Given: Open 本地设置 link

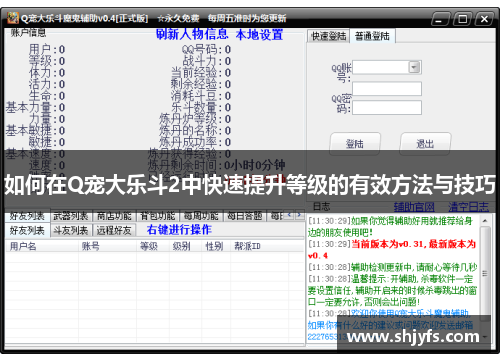Looking at the screenshot, I should pyautogui.click(x=259, y=34).
